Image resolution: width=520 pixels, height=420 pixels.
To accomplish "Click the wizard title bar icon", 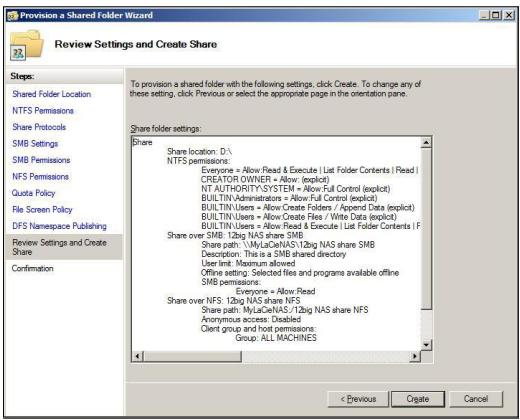I will point(13,16).
